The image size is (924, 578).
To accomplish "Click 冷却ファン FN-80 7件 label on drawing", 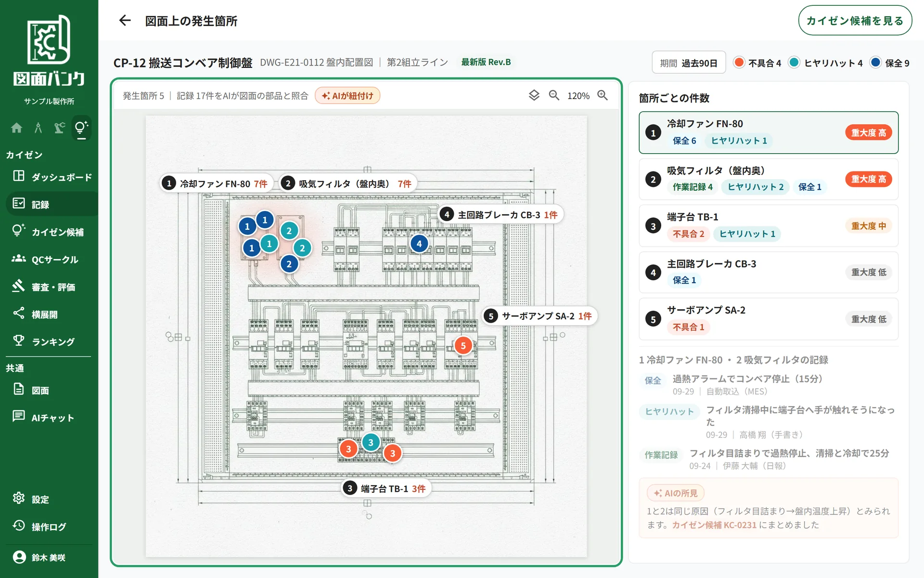I will pyautogui.click(x=217, y=184).
